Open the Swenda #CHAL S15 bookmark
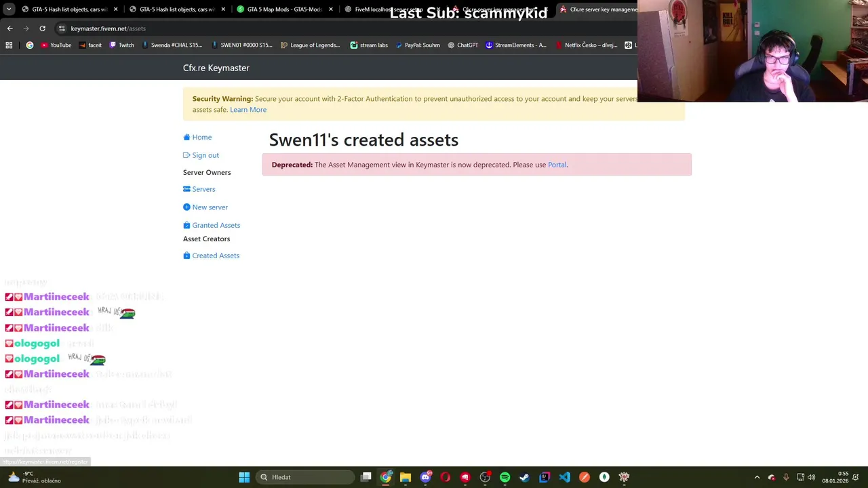 [172, 45]
